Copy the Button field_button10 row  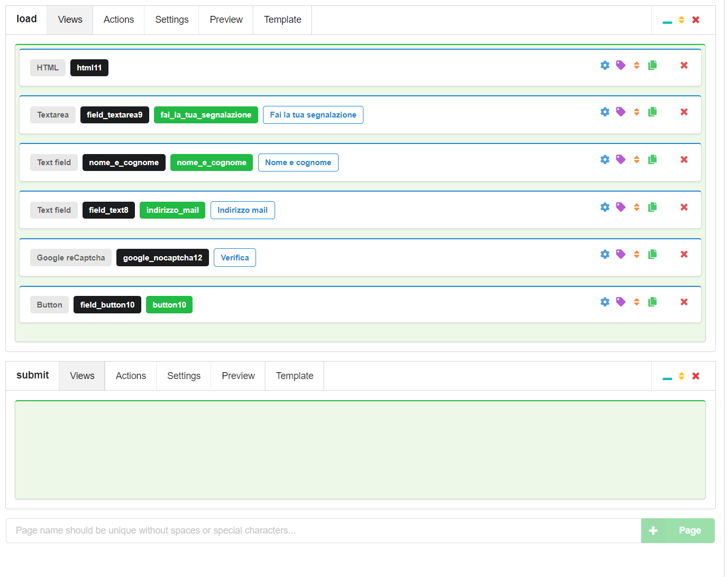(652, 302)
